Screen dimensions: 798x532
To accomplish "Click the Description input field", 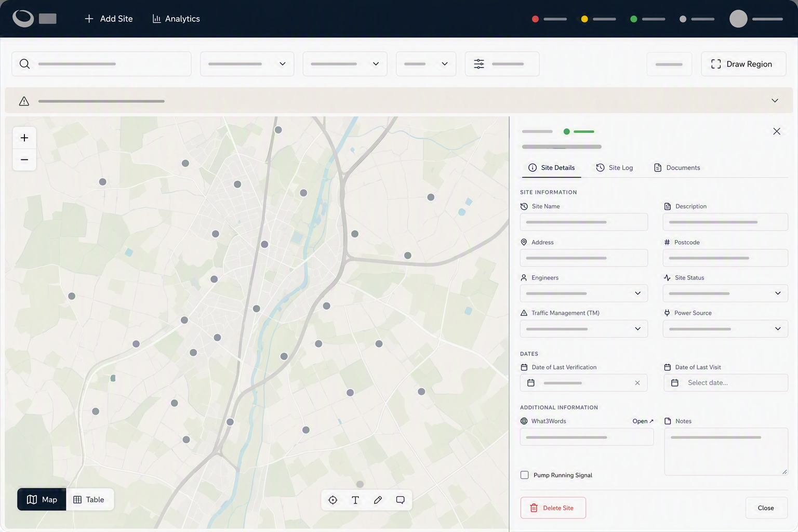I will click(726, 222).
